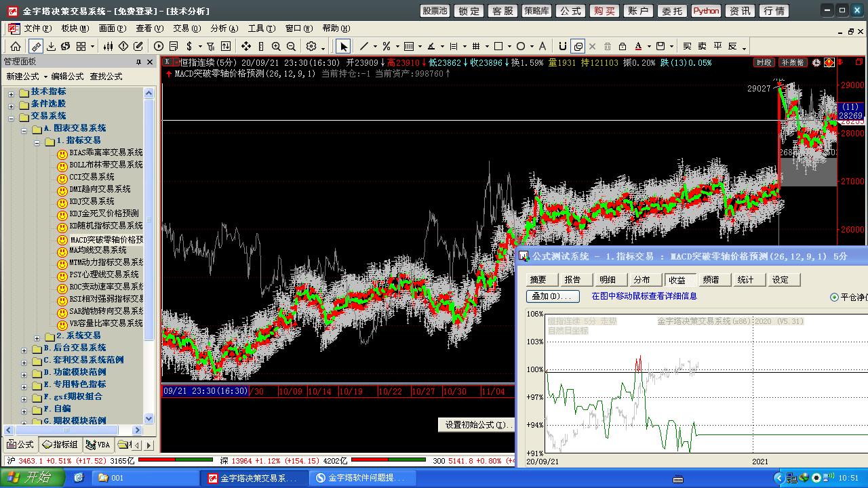Click the refresh sync icon in toolbar

click(66, 46)
